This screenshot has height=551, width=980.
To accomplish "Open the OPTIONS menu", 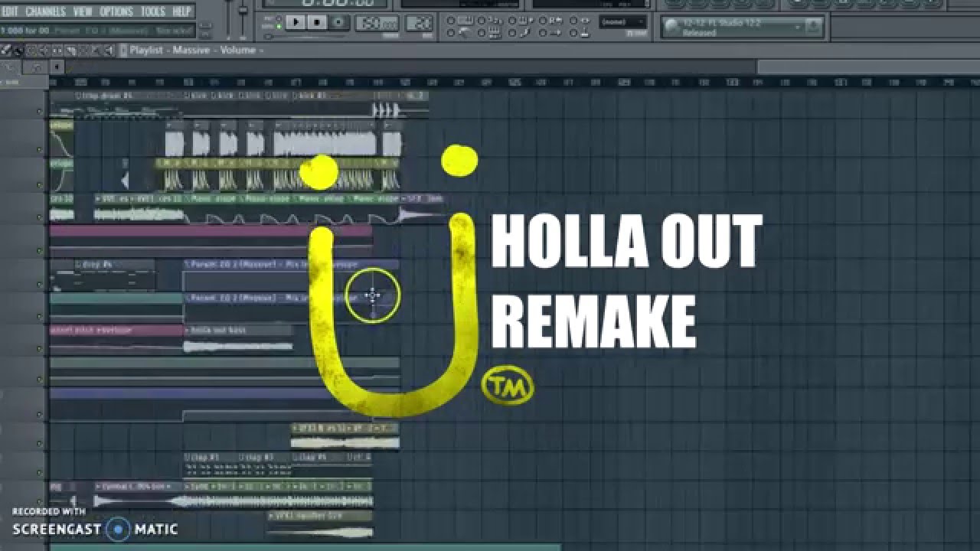I will click(x=116, y=11).
